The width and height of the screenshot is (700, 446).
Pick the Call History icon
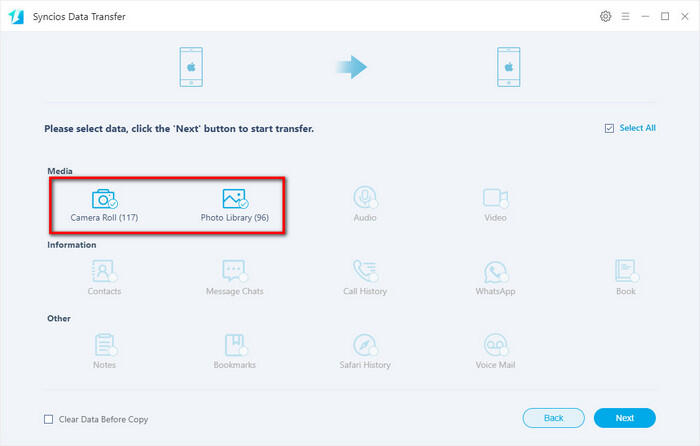coord(365,272)
